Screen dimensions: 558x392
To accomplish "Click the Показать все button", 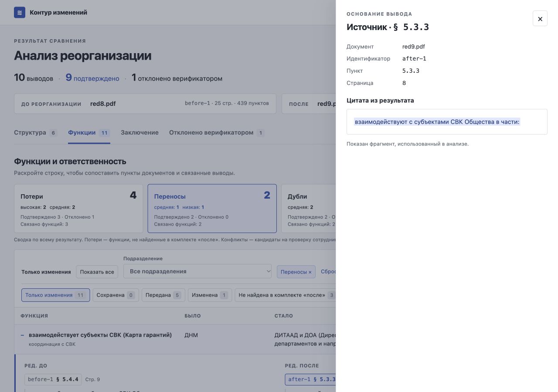I will pyautogui.click(x=97, y=272).
